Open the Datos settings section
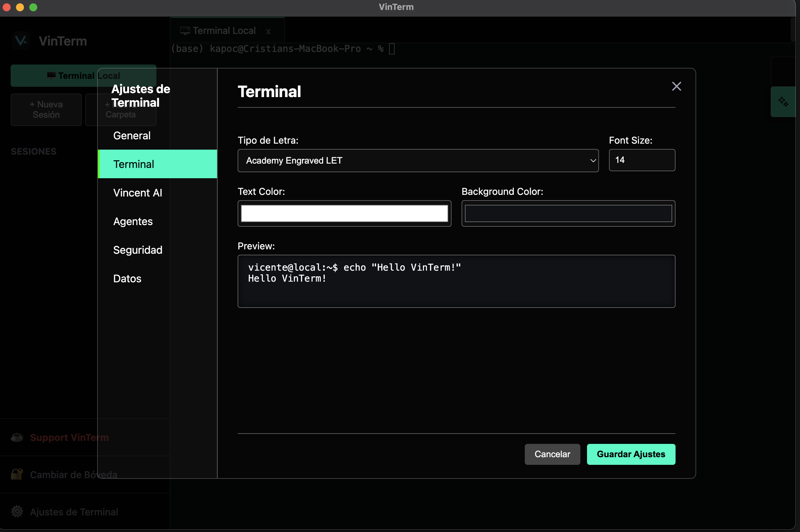This screenshot has width=800, height=532. (157, 279)
